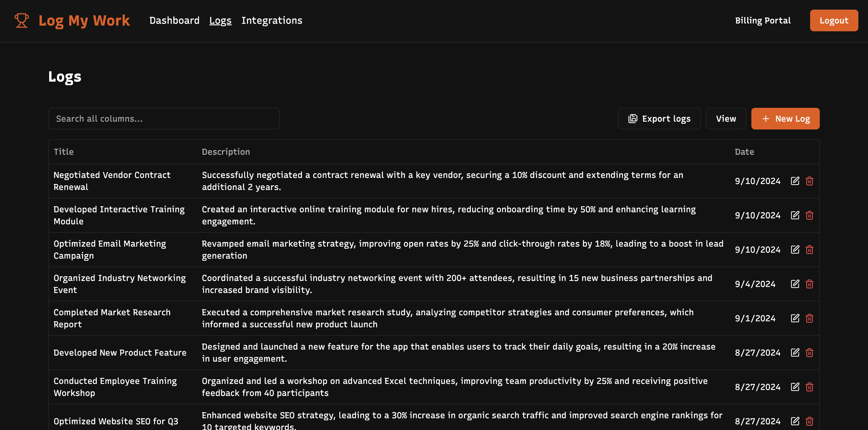Delete the Negotiated Vendor Contract Renewal log
Image resolution: width=868 pixels, height=430 pixels.
click(809, 181)
